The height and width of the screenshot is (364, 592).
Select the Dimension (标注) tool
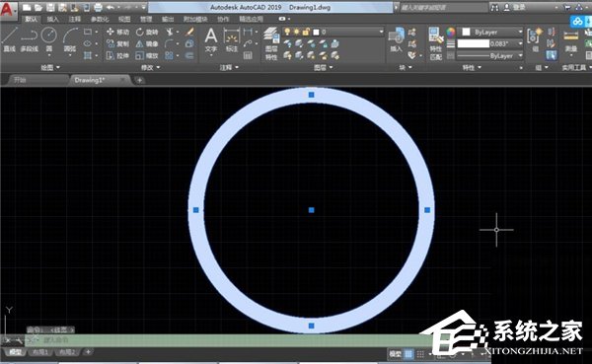pyautogui.click(x=232, y=40)
